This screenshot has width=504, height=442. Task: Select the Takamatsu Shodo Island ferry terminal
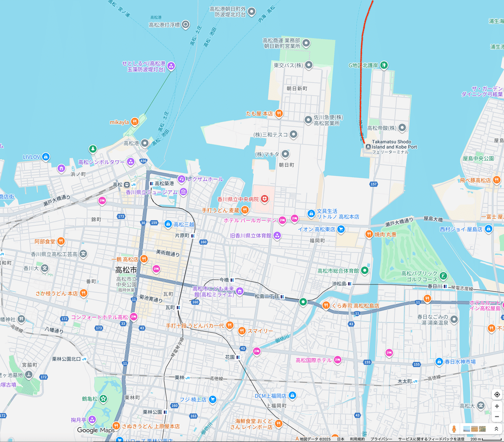click(368, 147)
